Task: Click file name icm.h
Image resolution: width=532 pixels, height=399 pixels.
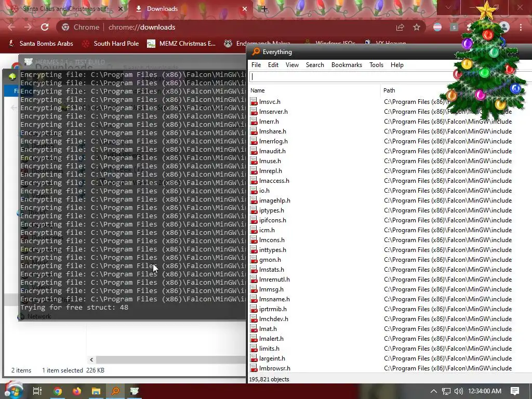Action: point(267,230)
